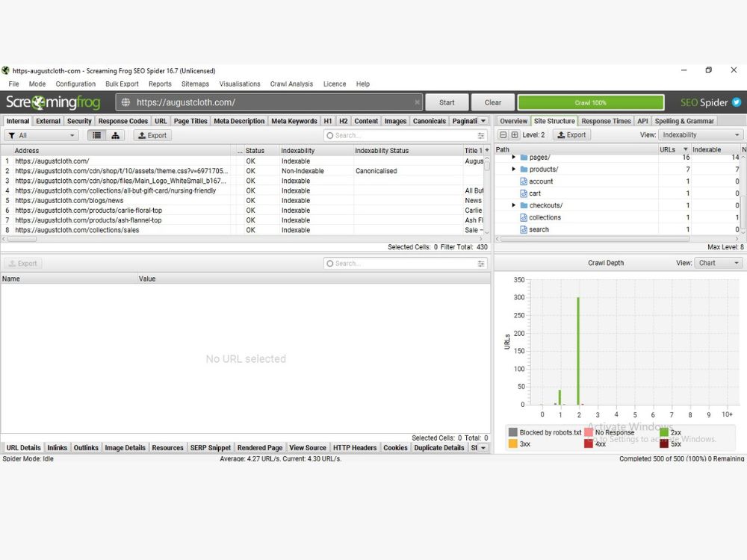Open the Overview tab
Image resolution: width=747 pixels, height=560 pixels.
(x=514, y=121)
